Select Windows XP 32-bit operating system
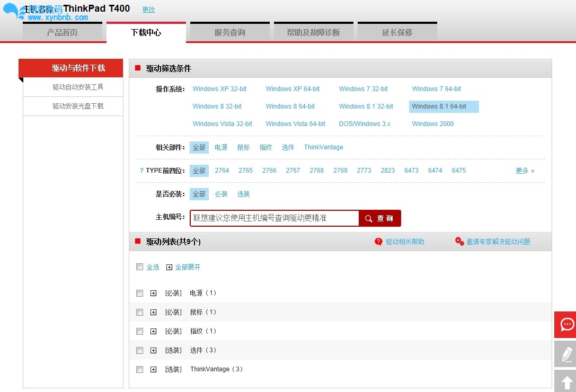This screenshot has width=576, height=392. tap(219, 89)
